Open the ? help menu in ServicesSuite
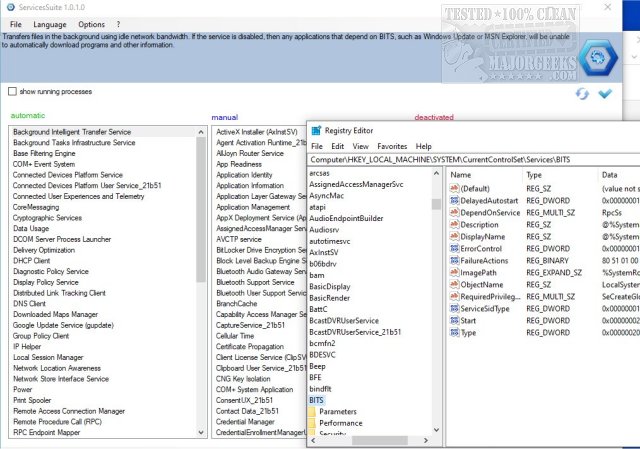Screen dimensions: 640x449 click(118, 24)
